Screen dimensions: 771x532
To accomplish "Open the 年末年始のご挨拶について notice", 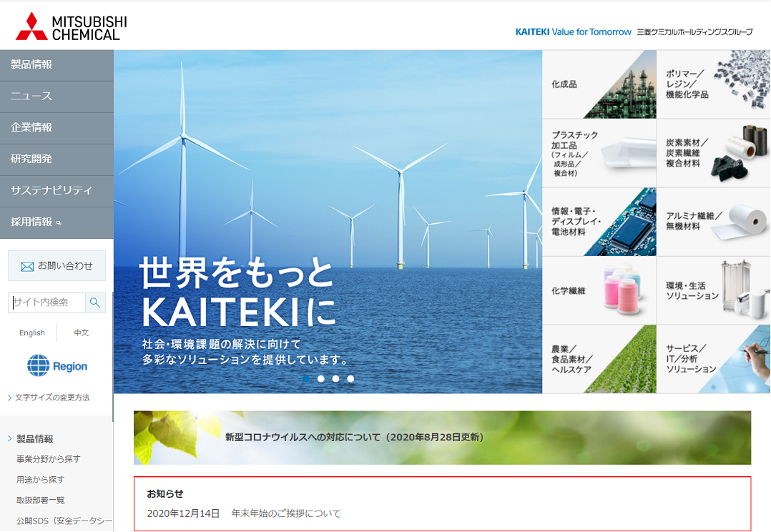I will click(286, 513).
